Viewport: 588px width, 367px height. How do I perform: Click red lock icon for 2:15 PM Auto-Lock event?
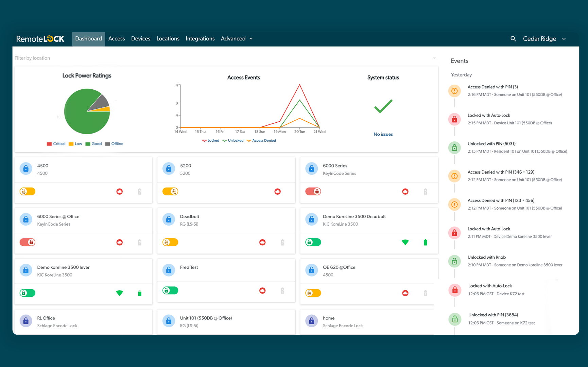pyautogui.click(x=454, y=119)
